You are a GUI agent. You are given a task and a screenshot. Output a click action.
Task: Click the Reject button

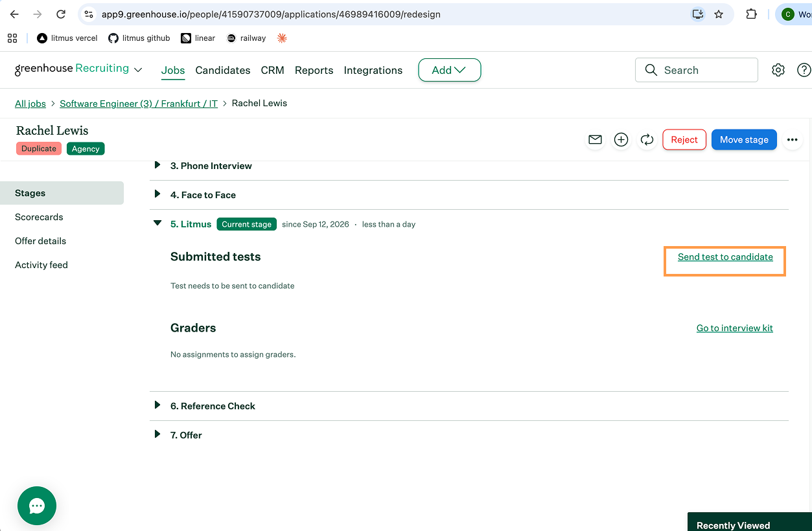tap(684, 139)
